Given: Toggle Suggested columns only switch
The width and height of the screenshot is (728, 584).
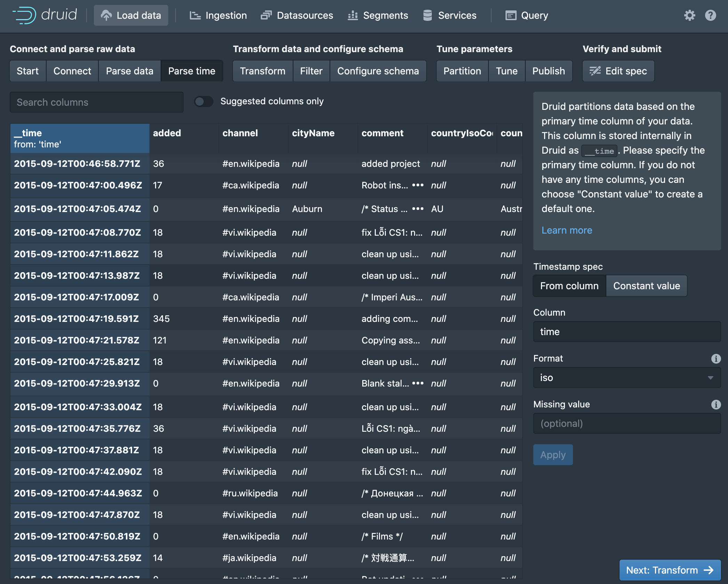Looking at the screenshot, I should click(x=204, y=102).
